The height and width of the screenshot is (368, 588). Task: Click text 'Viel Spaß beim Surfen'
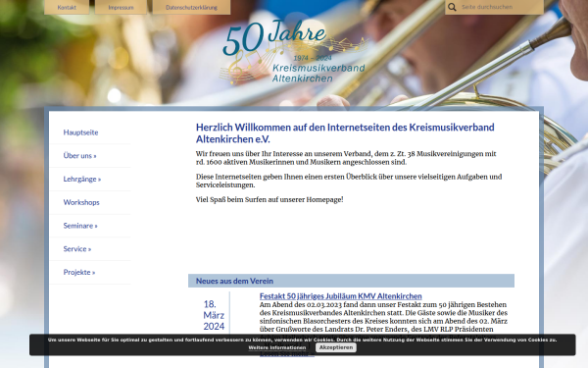(269, 199)
